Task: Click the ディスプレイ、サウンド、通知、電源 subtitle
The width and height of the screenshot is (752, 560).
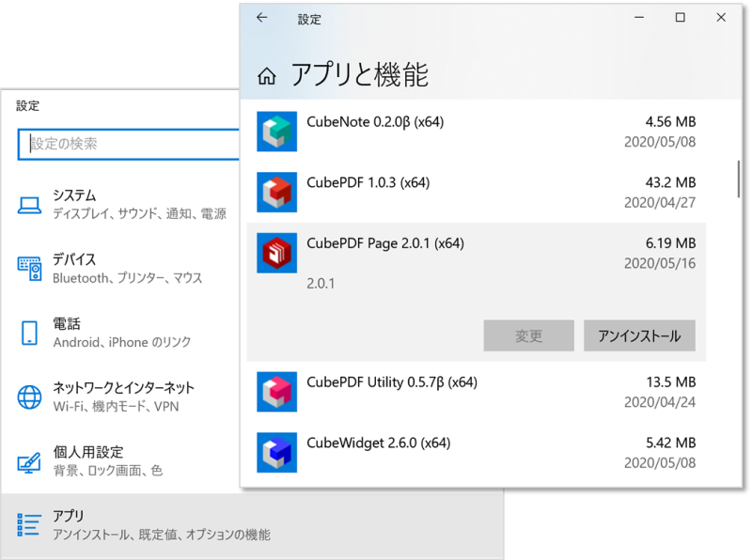Action: (x=139, y=214)
